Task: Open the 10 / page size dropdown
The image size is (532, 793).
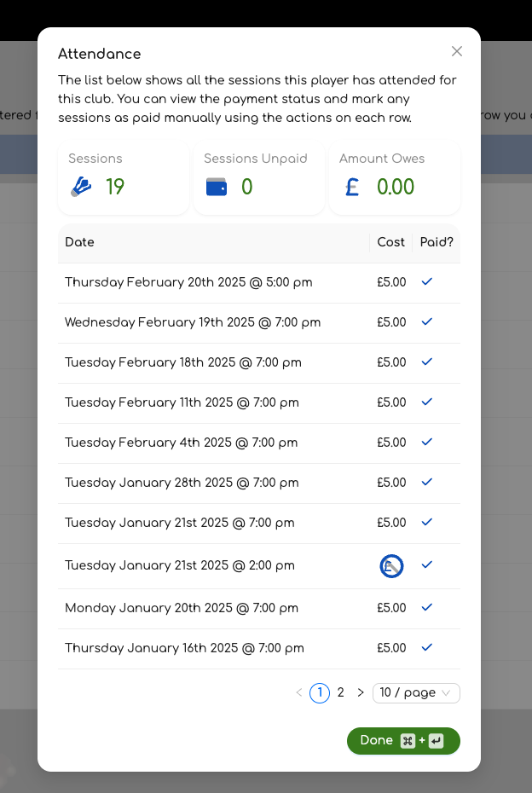Action: pos(416,692)
